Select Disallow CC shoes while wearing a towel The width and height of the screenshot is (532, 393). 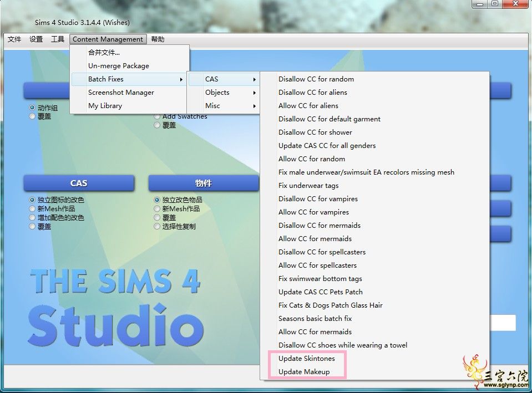click(375, 345)
